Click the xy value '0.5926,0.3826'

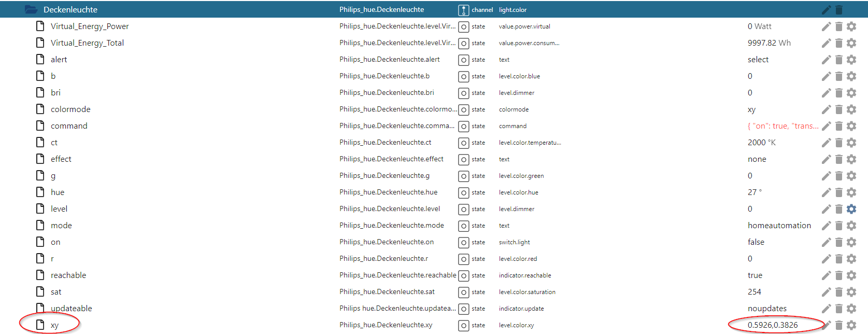[x=773, y=325]
